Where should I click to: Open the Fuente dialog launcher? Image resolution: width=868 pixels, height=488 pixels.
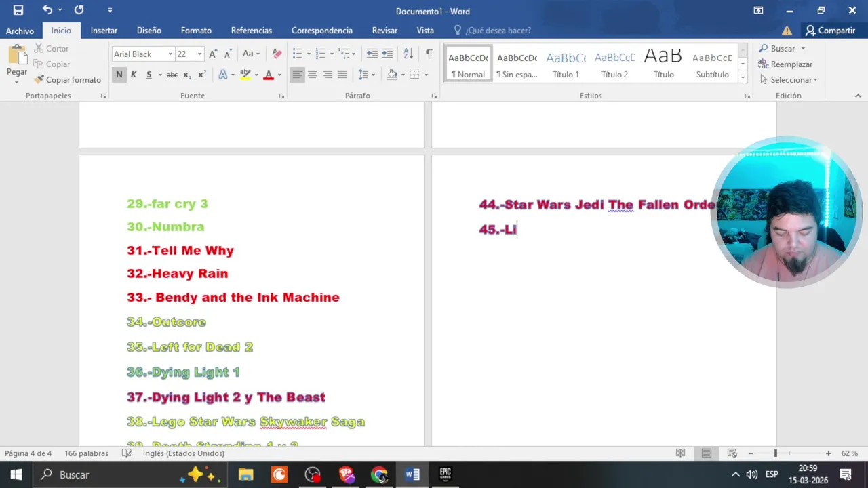pos(281,96)
